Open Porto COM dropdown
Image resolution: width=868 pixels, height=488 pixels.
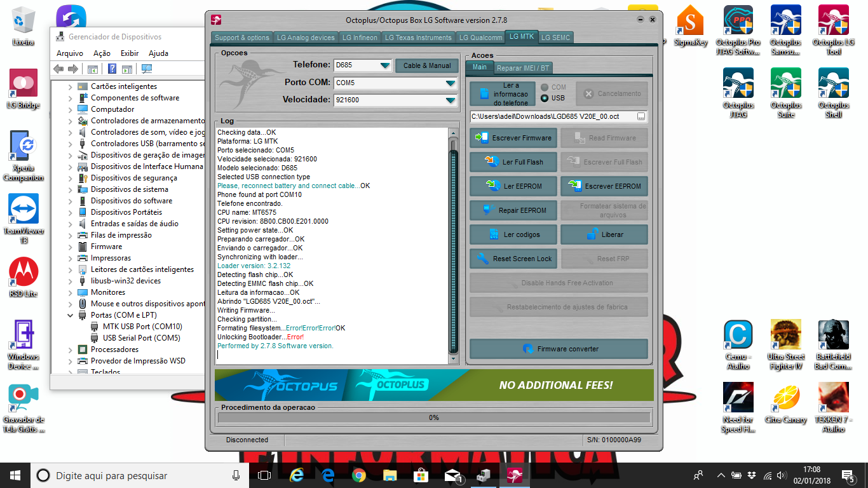[x=451, y=83]
